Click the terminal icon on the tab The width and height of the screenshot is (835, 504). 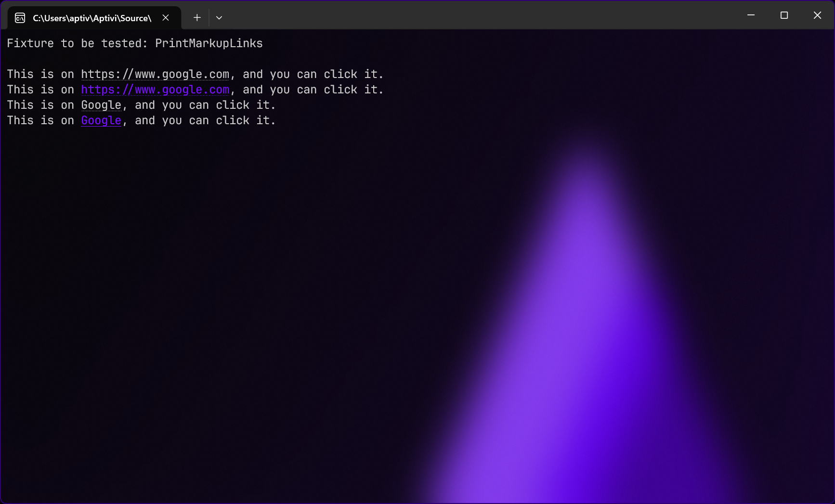click(20, 18)
